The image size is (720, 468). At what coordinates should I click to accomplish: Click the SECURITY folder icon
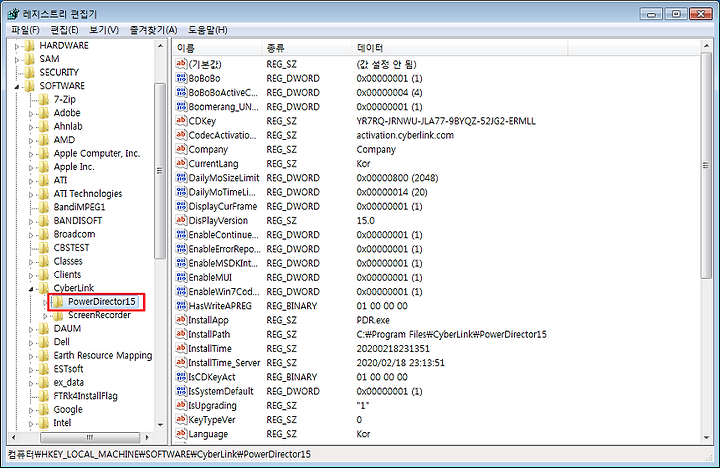pos(30,73)
